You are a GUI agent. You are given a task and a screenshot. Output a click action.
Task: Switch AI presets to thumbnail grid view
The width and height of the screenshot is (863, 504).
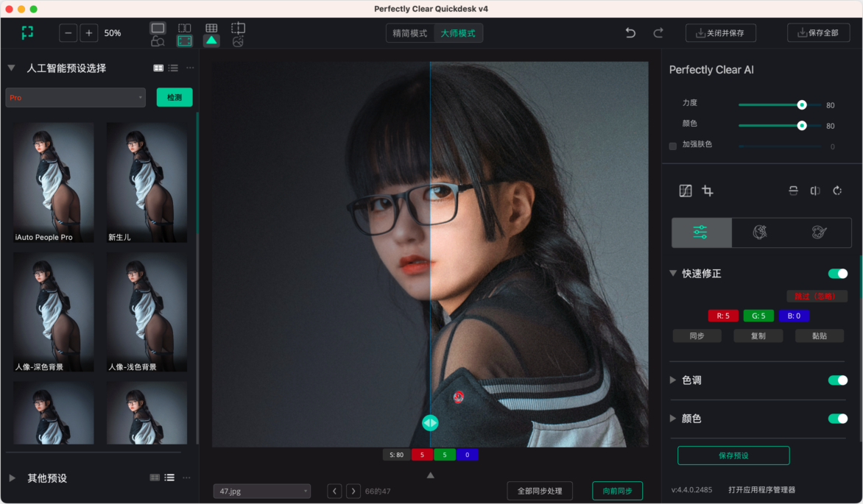point(158,68)
